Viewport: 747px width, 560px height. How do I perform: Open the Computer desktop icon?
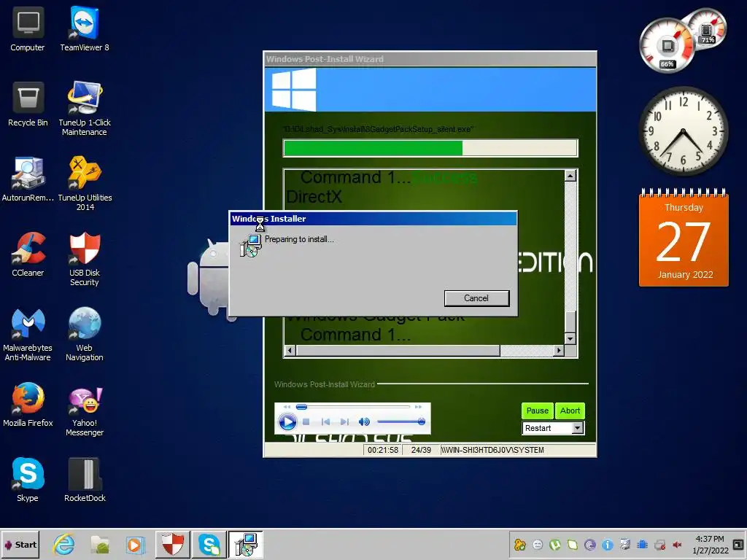pos(28,29)
